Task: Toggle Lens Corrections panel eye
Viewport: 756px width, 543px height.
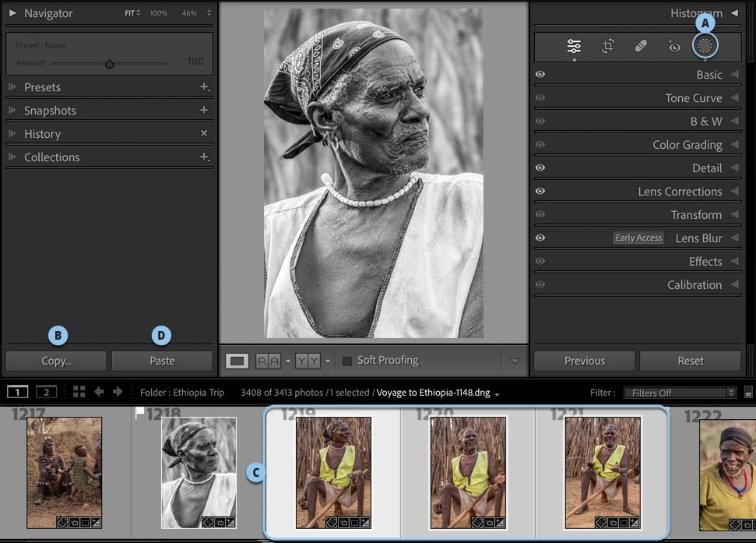Action: [x=540, y=191]
